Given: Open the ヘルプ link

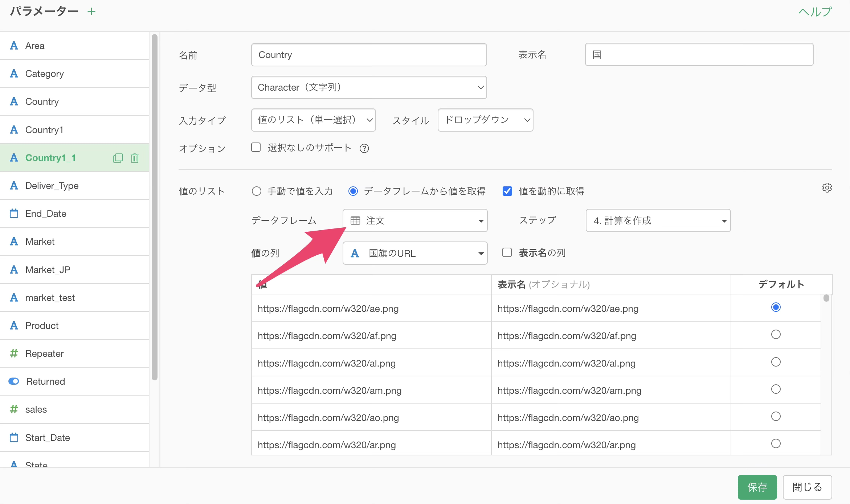Looking at the screenshot, I should pos(815,12).
